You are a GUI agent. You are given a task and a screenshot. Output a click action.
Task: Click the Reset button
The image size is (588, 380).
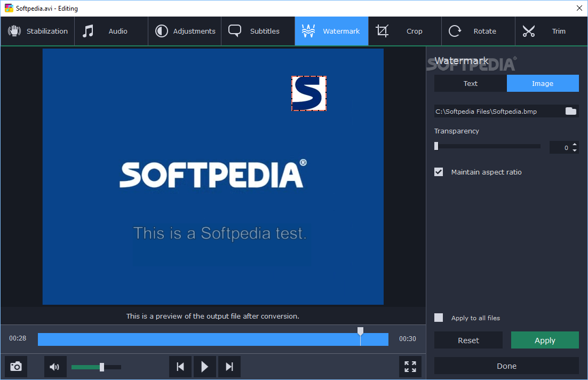click(x=468, y=340)
